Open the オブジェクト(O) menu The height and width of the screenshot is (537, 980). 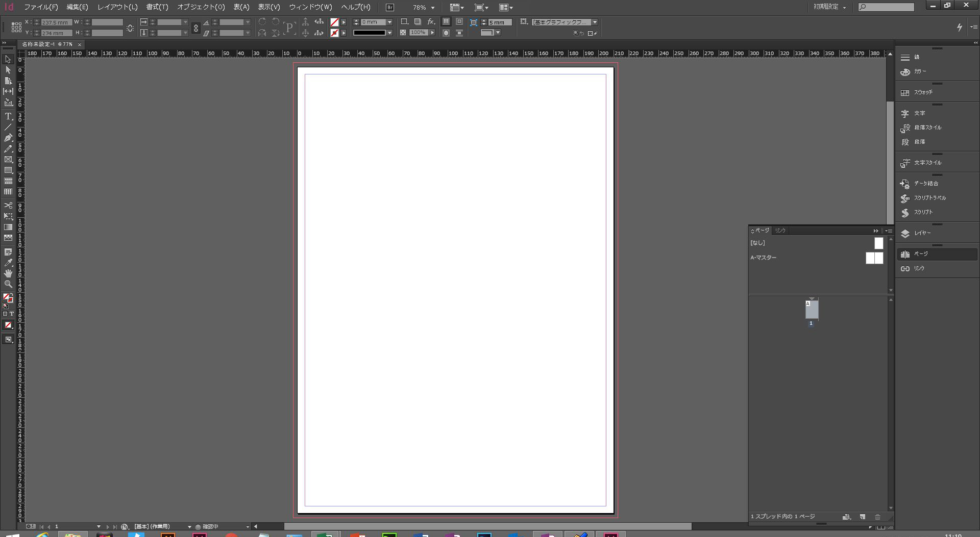point(201,7)
